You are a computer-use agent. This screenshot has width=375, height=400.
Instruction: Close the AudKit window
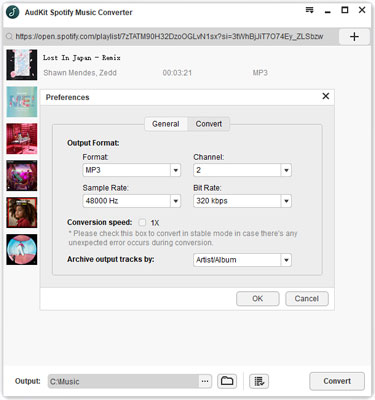click(362, 10)
